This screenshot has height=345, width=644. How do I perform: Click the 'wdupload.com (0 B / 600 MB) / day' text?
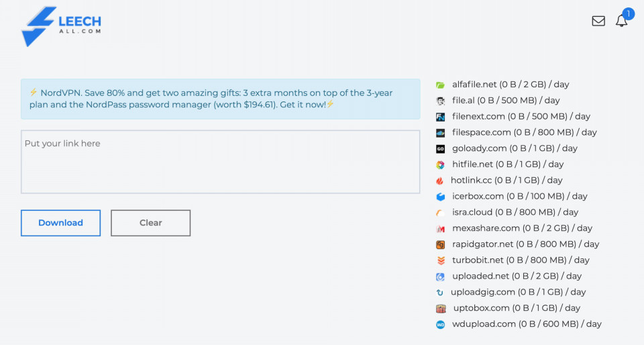click(x=527, y=324)
